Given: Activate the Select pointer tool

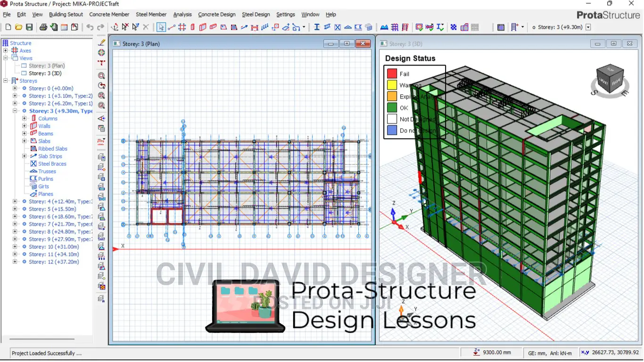Looking at the screenshot, I should click(161, 27).
